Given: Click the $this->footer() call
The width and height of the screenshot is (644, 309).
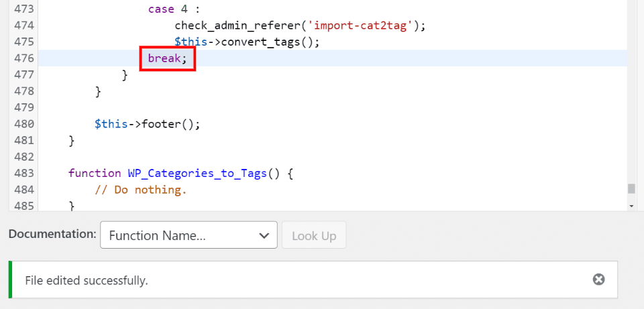Looking at the screenshot, I should [148, 124].
